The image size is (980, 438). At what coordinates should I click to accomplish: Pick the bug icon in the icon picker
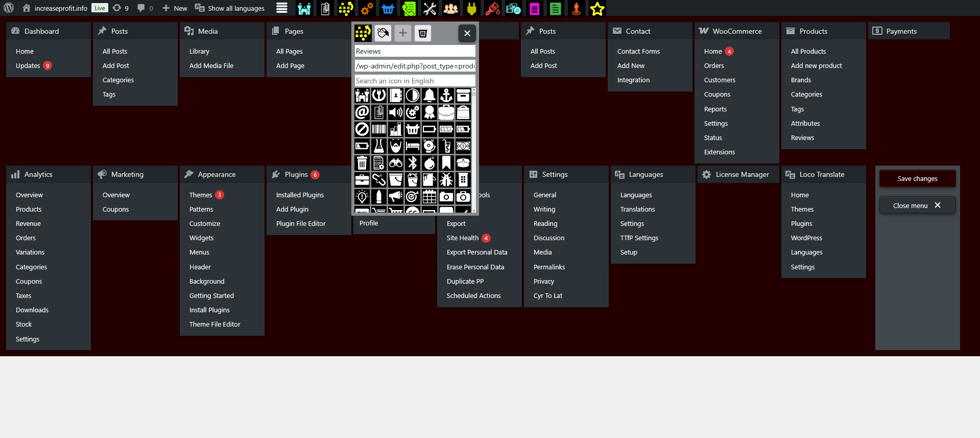click(446, 180)
